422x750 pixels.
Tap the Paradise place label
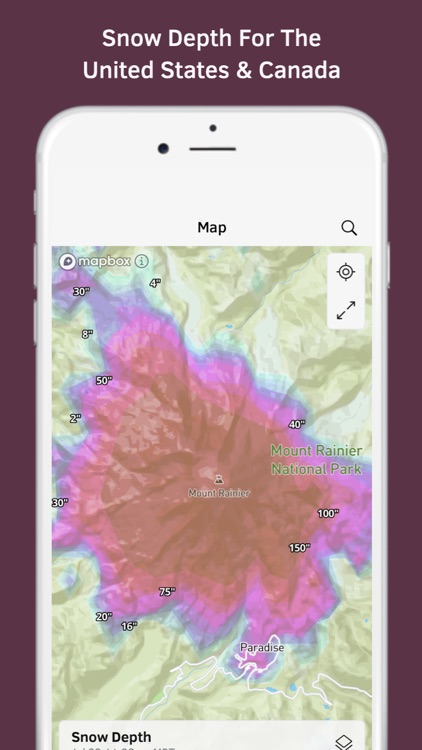262,648
